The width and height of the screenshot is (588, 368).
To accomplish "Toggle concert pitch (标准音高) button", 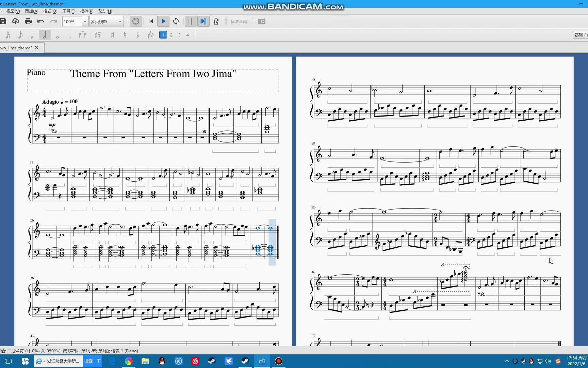I will [x=239, y=21].
